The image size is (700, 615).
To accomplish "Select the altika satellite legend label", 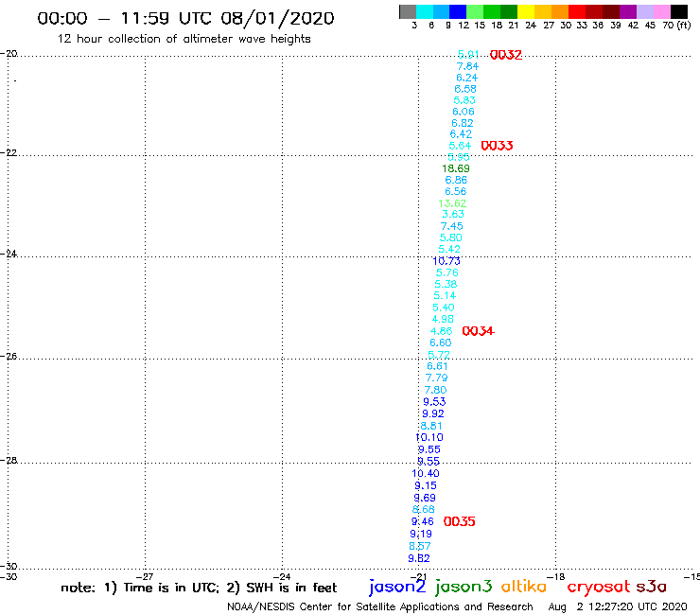I will (524, 587).
